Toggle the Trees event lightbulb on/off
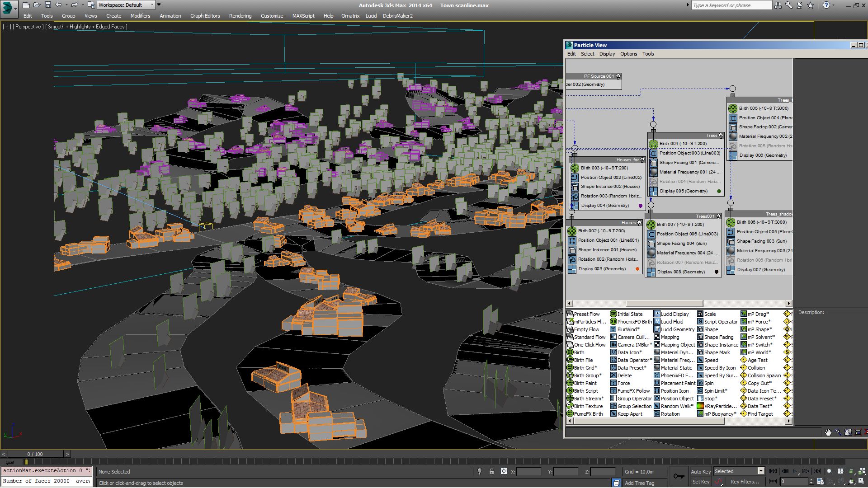The image size is (868, 488). click(x=721, y=136)
